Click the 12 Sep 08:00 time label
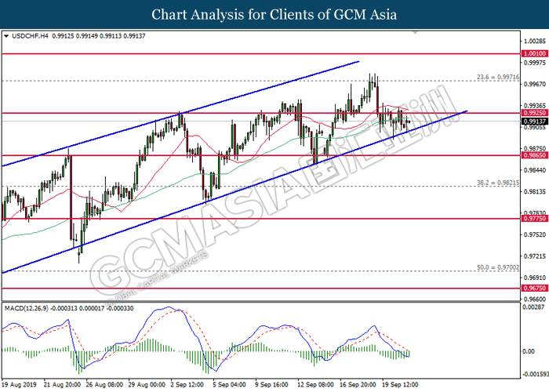The width and height of the screenshot is (549, 392). click(x=316, y=385)
